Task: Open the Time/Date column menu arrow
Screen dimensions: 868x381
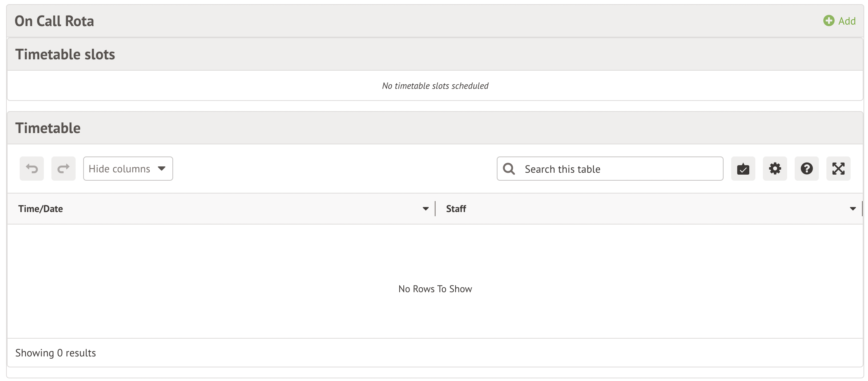Action: coord(426,209)
